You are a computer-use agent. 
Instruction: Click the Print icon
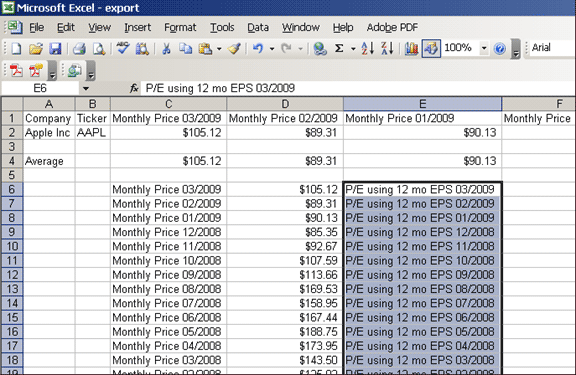click(x=79, y=48)
